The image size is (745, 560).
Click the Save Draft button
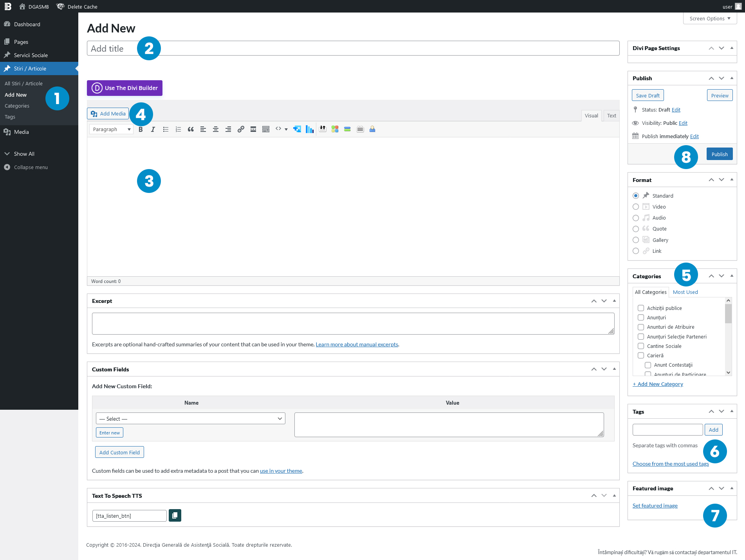coord(648,95)
